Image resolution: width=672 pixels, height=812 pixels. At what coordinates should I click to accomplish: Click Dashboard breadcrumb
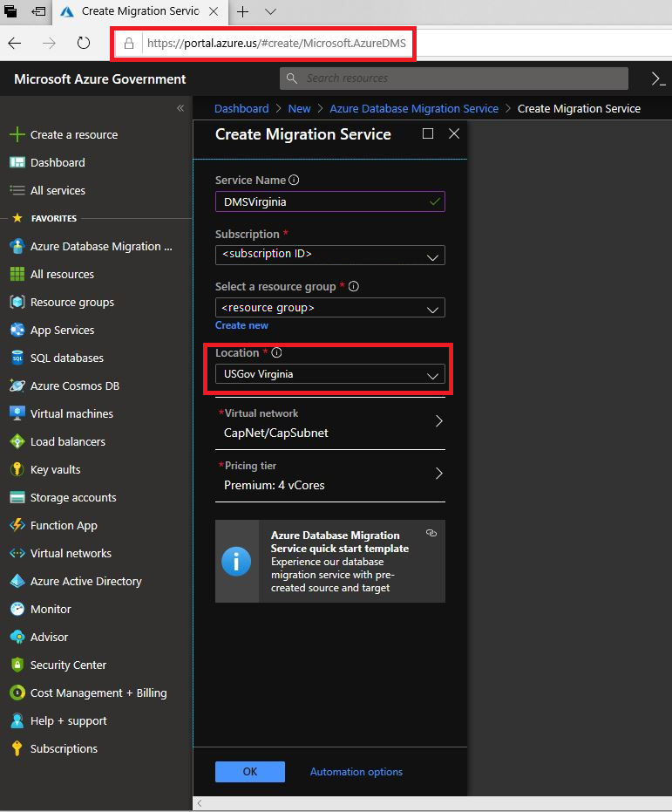point(241,109)
